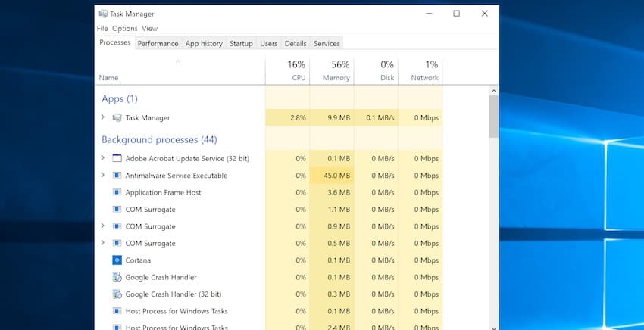Click the 0.3 MB memory cell
This screenshot has height=330, width=644.
click(332, 294)
